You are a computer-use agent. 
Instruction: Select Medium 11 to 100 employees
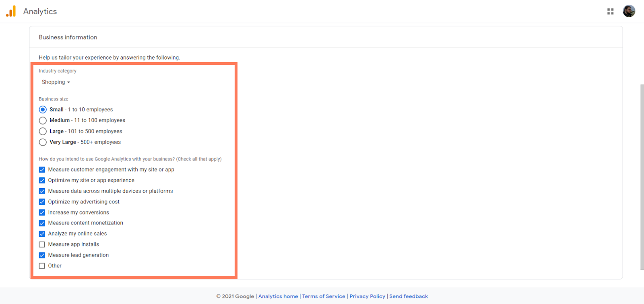click(x=43, y=121)
